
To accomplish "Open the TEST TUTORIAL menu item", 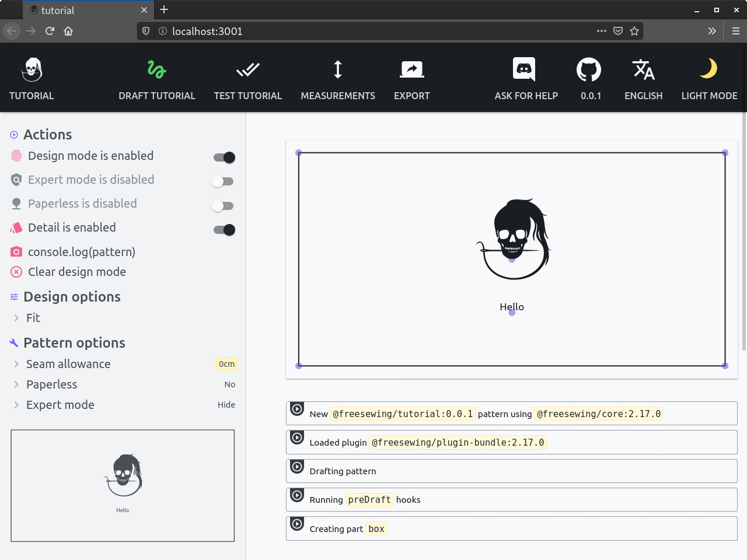I will click(248, 96).
